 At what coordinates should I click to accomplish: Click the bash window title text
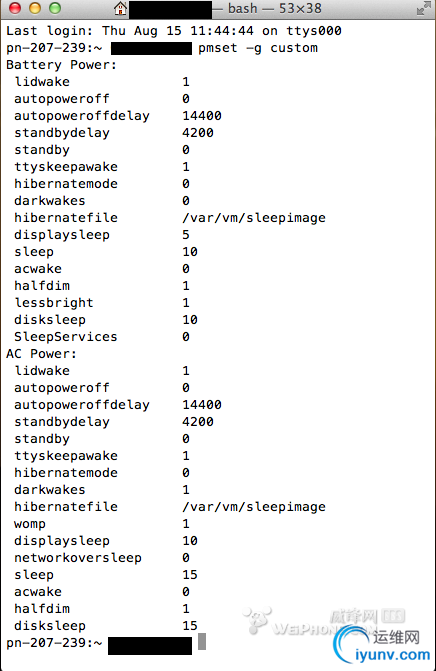pyautogui.click(x=275, y=8)
